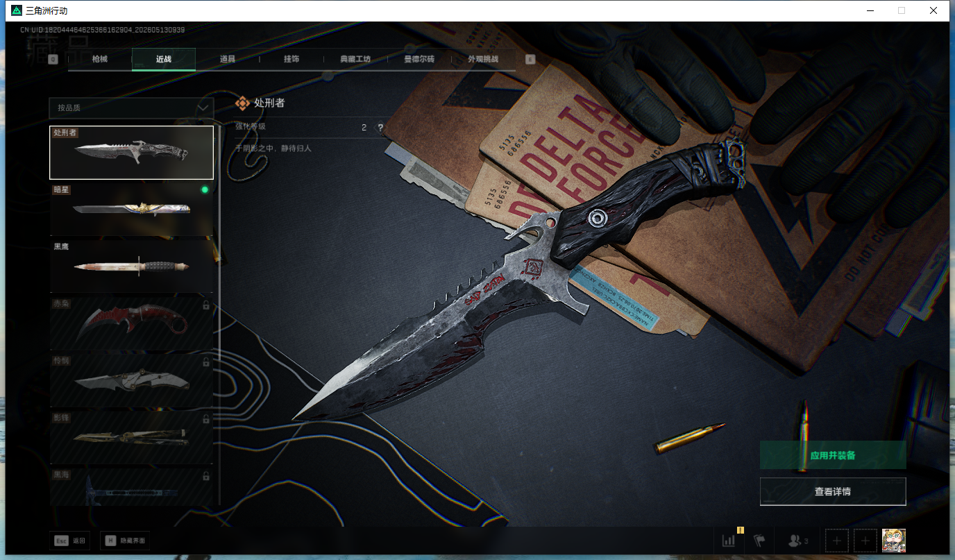Click the lock icon on 赤枭
Image resolution: width=955 pixels, height=560 pixels.
(205, 305)
